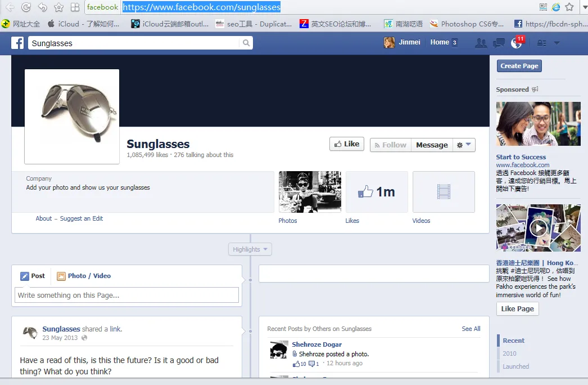Play the Hong Kong Disneyland video ad
This screenshot has height=385, width=588.
click(539, 227)
